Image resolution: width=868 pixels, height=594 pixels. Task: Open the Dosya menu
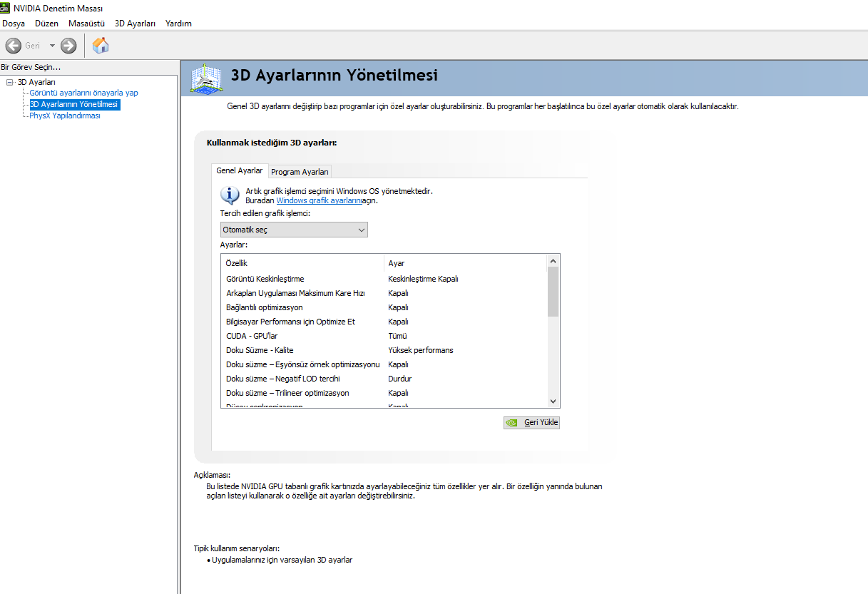[x=14, y=24]
